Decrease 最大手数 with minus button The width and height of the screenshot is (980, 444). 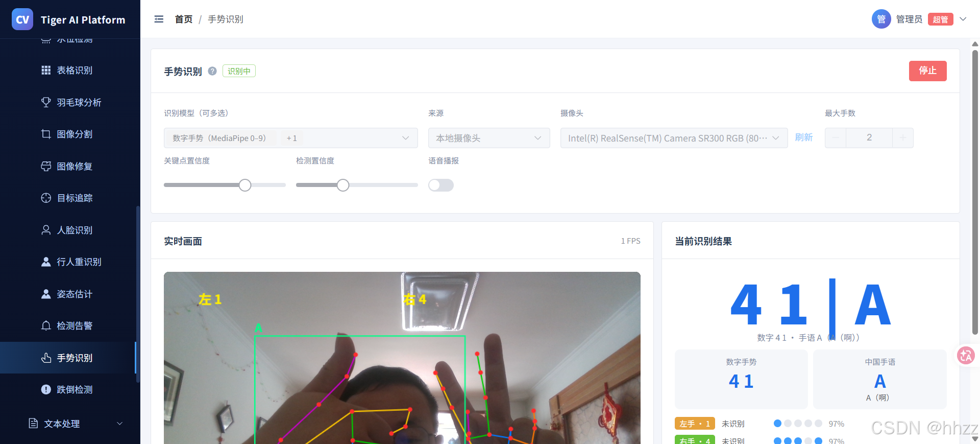tap(836, 138)
